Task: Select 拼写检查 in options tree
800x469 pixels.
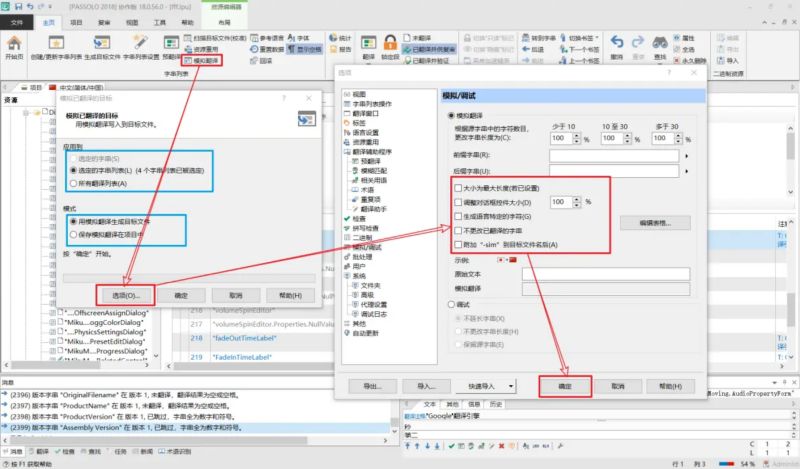Action: (x=361, y=225)
